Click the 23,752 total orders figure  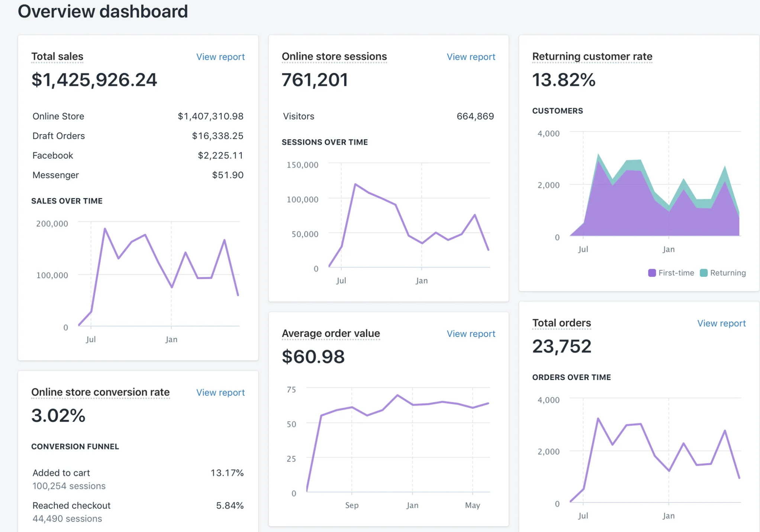pos(561,346)
